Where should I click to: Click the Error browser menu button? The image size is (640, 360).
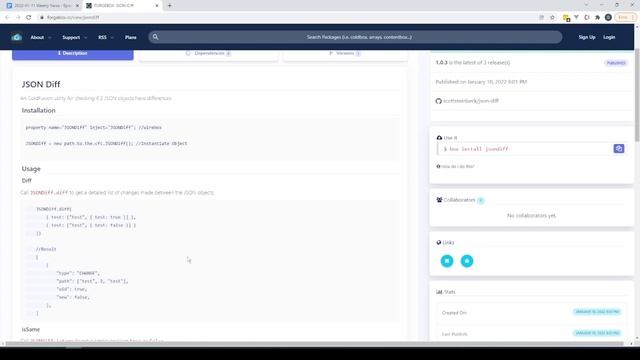(625, 18)
